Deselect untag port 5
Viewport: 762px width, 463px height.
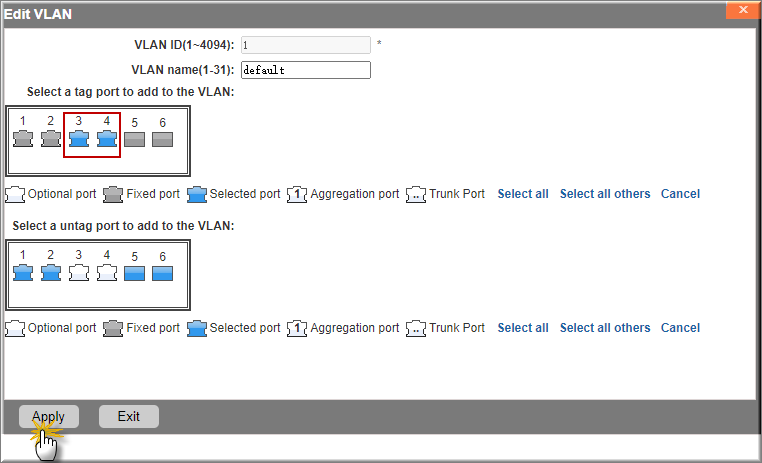pyautogui.click(x=135, y=274)
